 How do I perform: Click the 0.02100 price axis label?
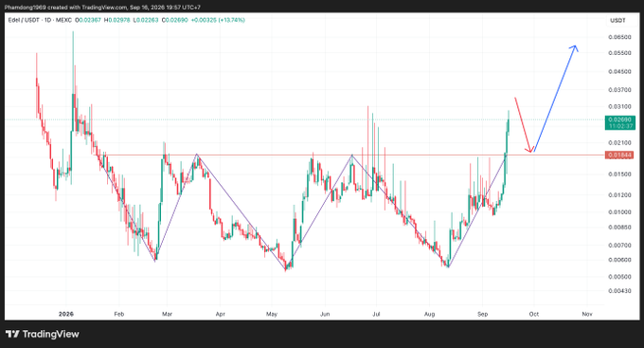point(619,143)
